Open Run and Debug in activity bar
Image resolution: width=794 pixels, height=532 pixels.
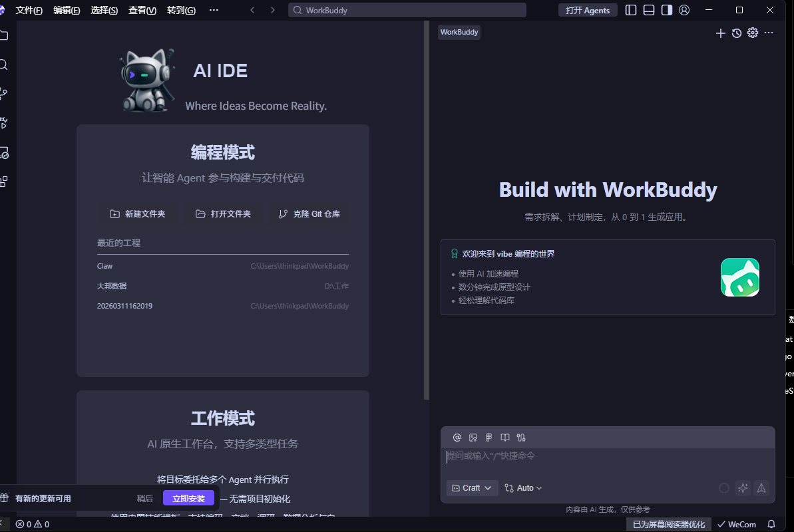point(3,123)
